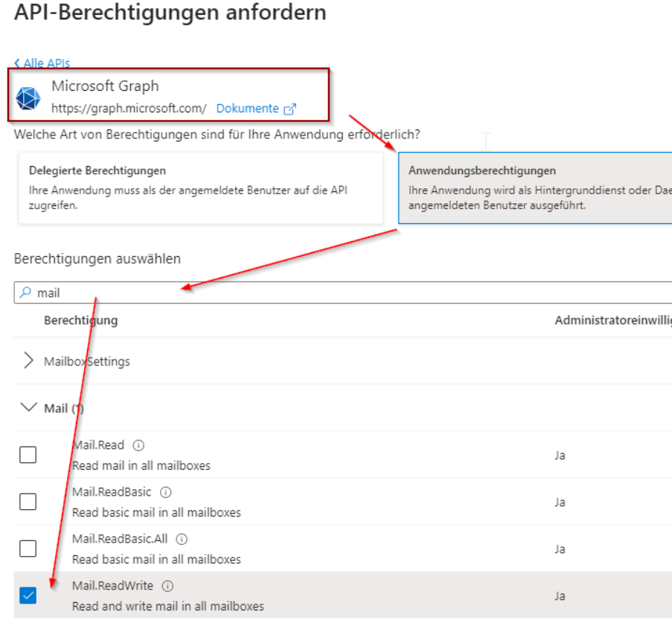
Task: Click the search magnifier icon
Action: pyautogui.click(x=26, y=293)
